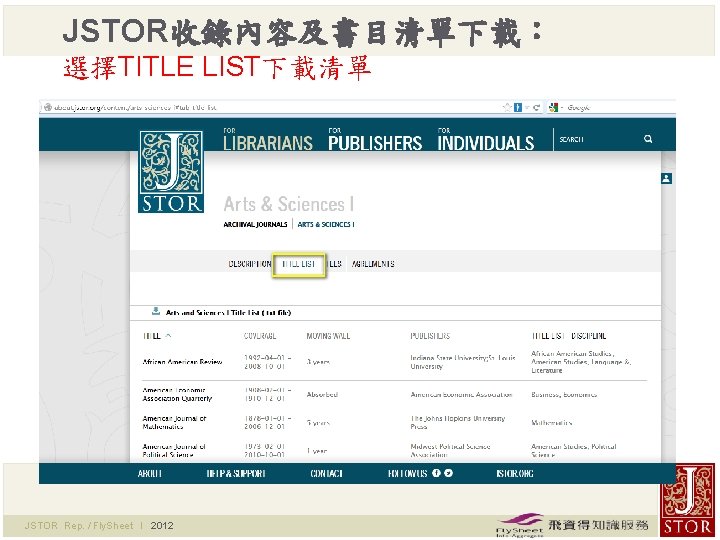Click the FlySheet logo in slide footer

pos(519,525)
